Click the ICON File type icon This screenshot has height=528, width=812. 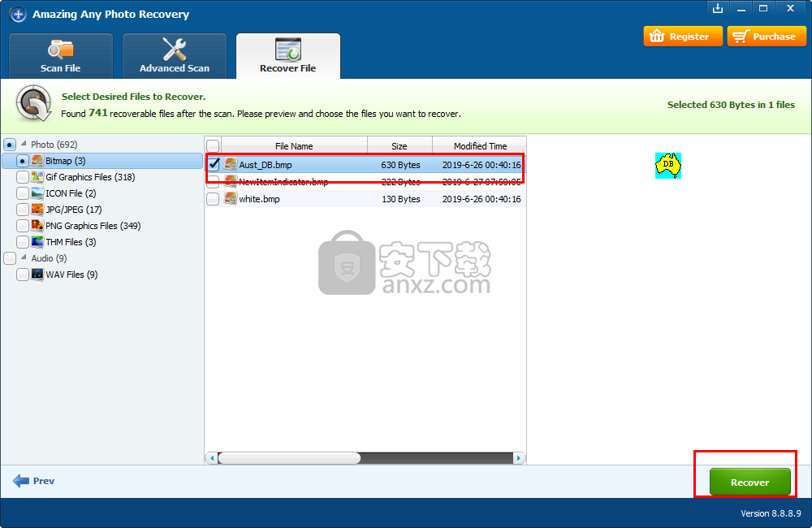click(37, 193)
